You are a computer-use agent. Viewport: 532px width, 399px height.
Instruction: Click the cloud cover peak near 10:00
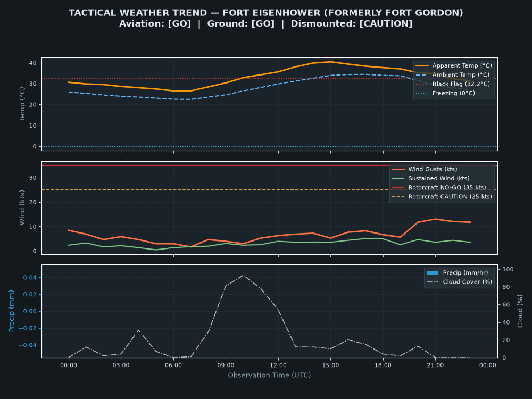(243, 276)
